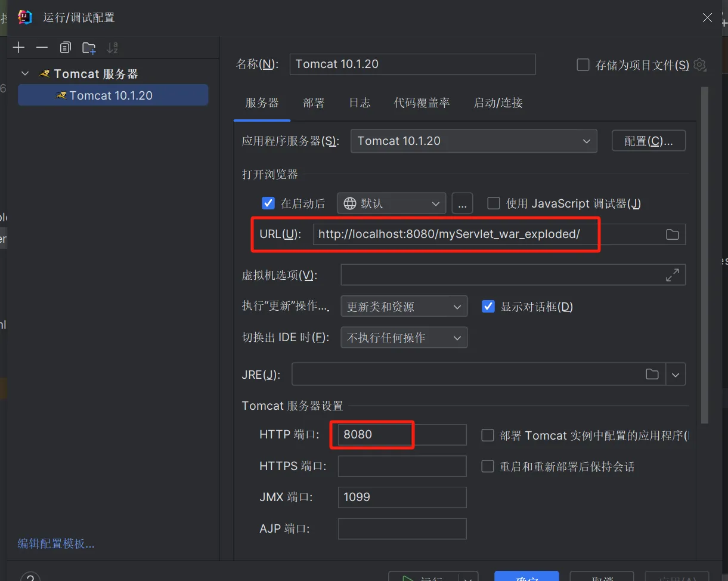The width and height of the screenshot is (728, 581).
Task: Click the Tomcat 服务器设置 section heading
Action: 292,406
